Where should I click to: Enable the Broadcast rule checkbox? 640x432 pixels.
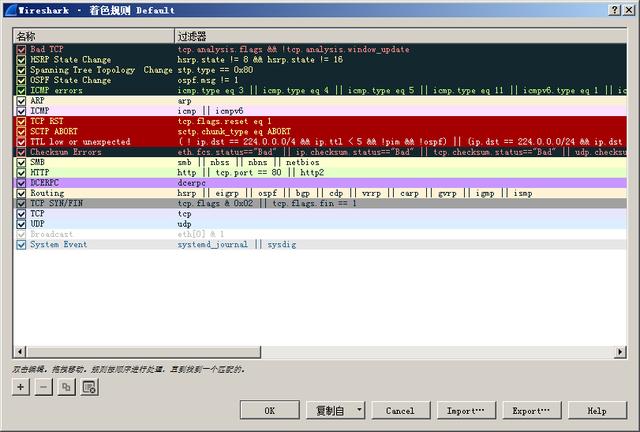coord(21,234)
